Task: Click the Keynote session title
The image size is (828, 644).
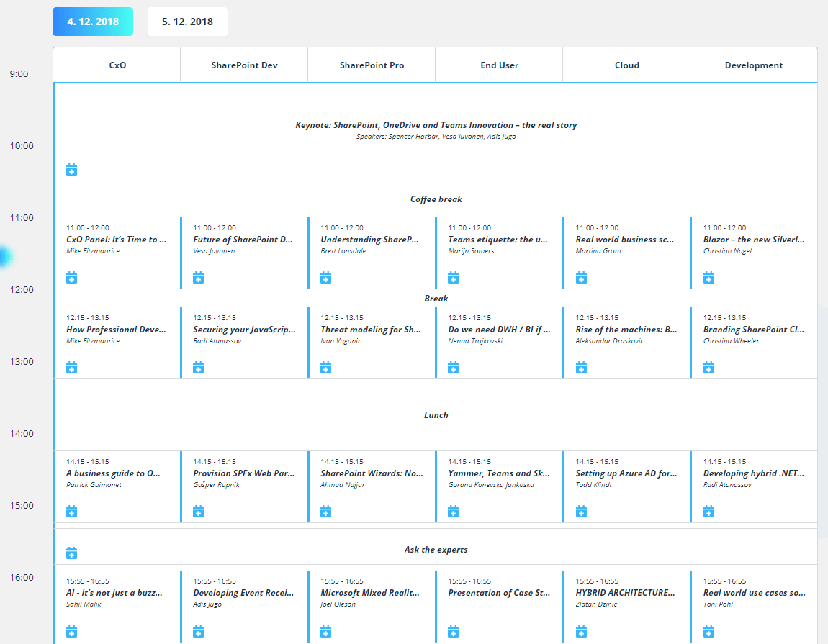Action: (436, 125)
